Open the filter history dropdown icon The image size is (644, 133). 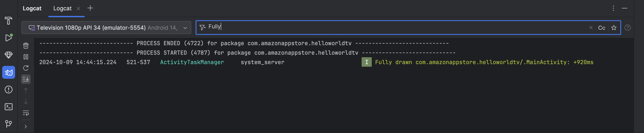click(202, 27)
